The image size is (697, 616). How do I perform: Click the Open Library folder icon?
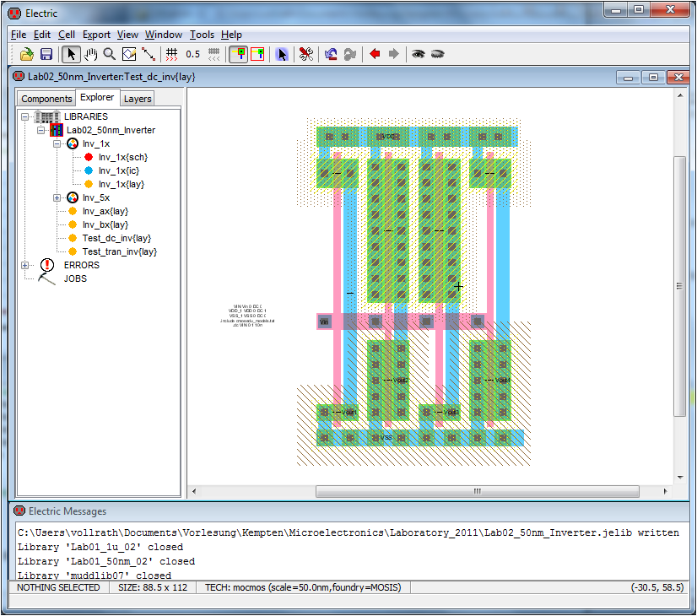coord(27,54)
